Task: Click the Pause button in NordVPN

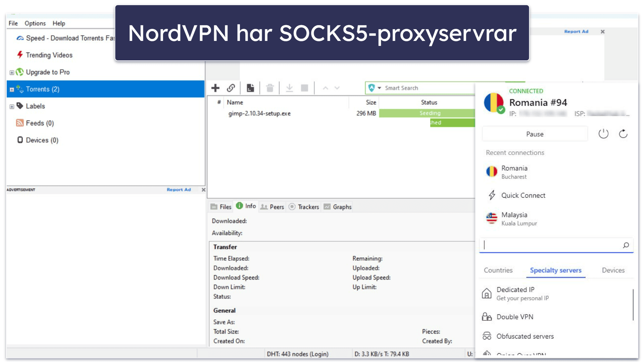Action: point(535,134)
